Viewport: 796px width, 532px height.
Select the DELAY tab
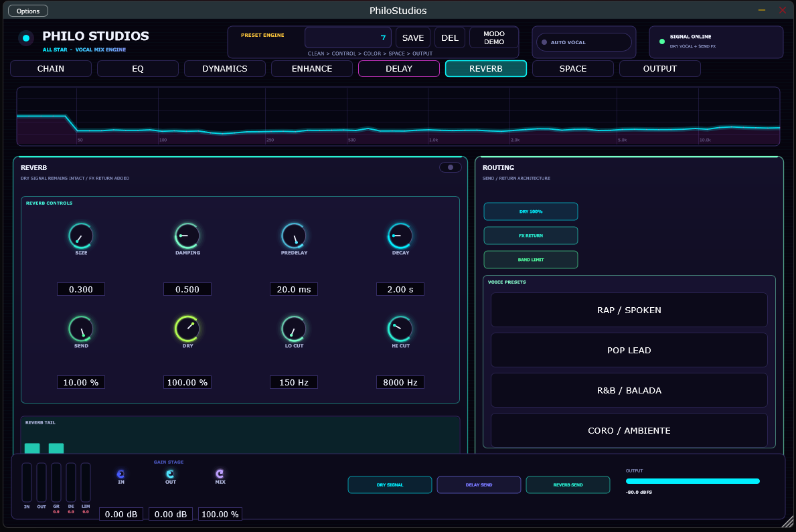coord(399,68)
